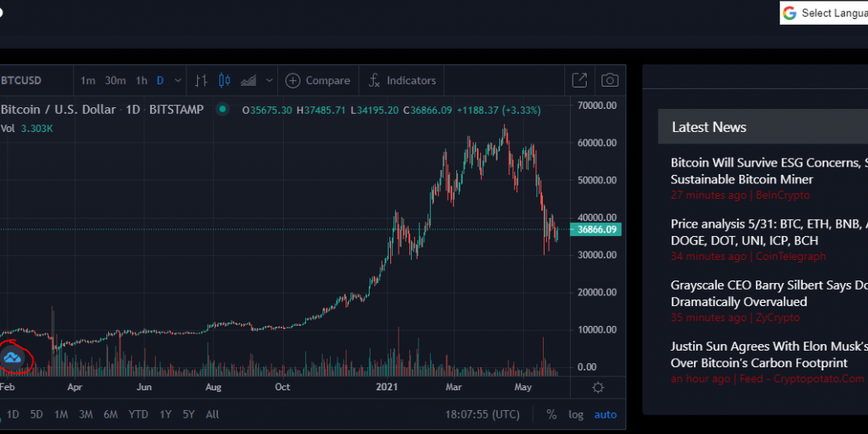Open chart settings gear icon
Screen dimensions: 868x434
point(598,388)
